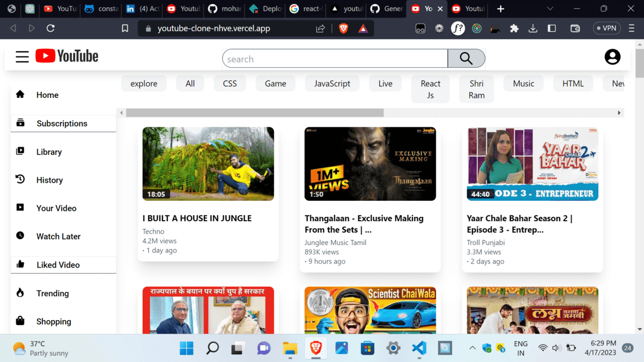Screen dimensions: 644x362
Task: Expand hidden icons in the system tray
Action: (473, 348)
